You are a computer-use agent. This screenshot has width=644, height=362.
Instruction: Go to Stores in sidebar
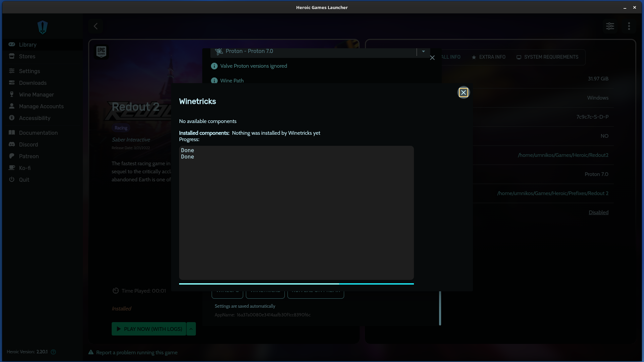27,56
